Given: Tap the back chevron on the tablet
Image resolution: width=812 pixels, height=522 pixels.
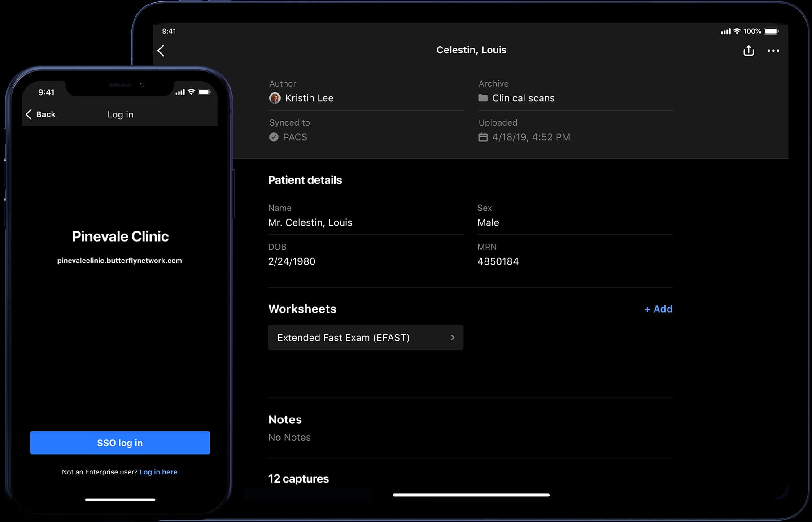Looking at the screenshot, I should click(161, 51).
